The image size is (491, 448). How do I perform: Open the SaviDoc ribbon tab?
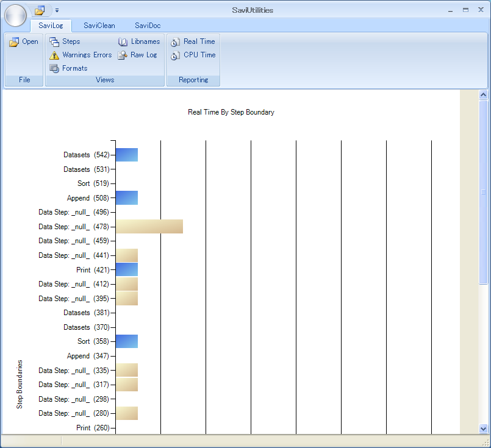148,26
